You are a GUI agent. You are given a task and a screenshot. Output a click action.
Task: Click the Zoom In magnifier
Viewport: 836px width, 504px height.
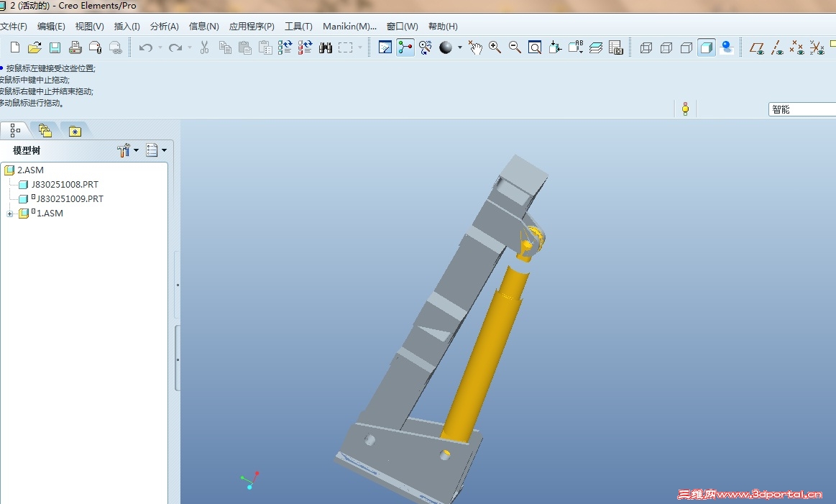[495, 47]
